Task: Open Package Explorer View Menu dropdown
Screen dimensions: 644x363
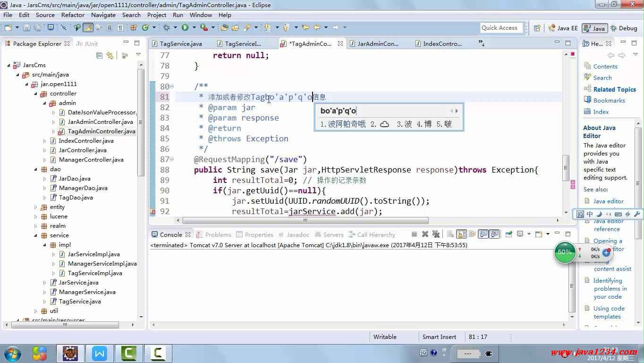Action: [x=138, y=55]
